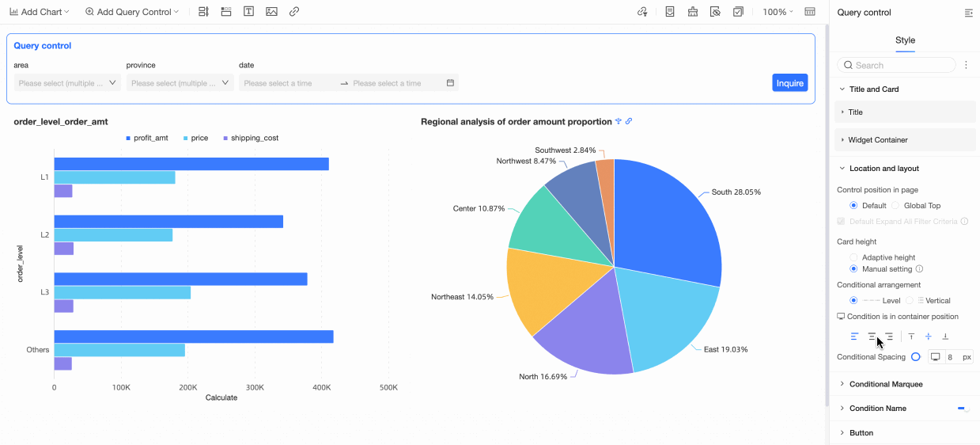Insert a text box widget from toolbar
Image resolution: width=980 pixels, height=445 pixels.
(248, 12)
